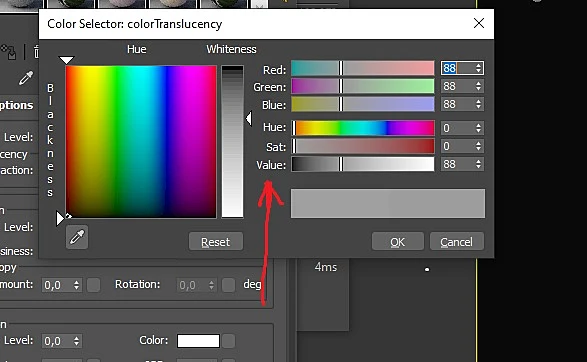Pick a color in the hue-blackness square

(x=141, y=142)
